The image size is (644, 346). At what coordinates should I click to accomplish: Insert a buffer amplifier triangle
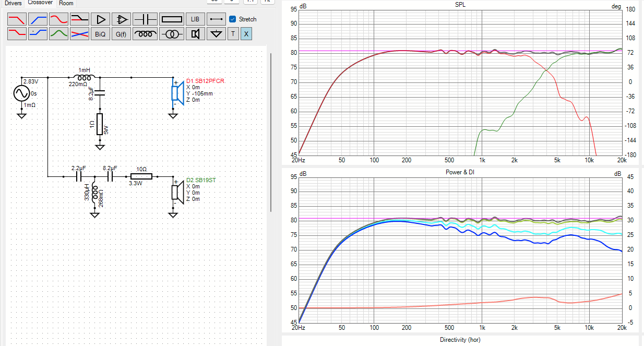[100, 19]
